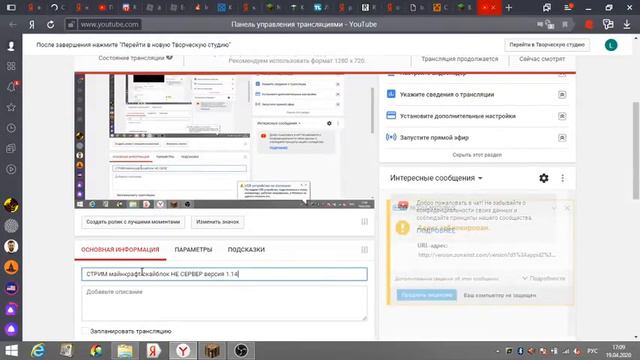Click 'Создать ролик с лучшими моментами'
Image resolution: width=640 pixels, height=360 pixels.
click(133, 222)
